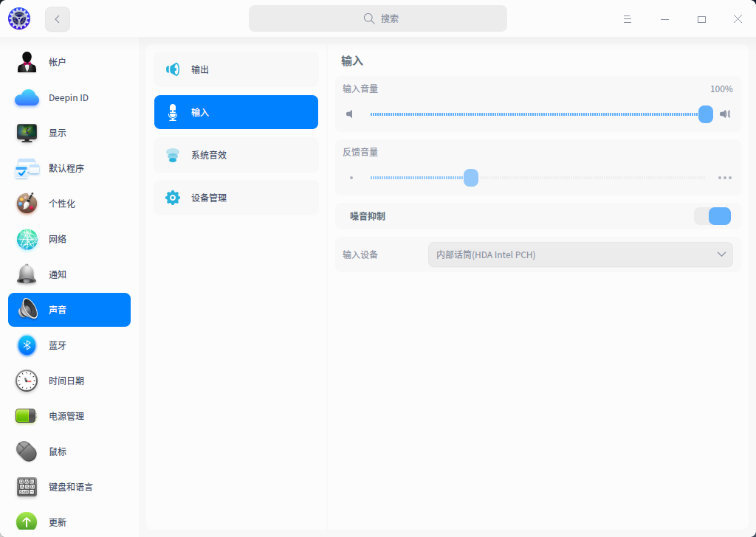Select the 显示 (Display) monitor icon

[x=27, y=133]
